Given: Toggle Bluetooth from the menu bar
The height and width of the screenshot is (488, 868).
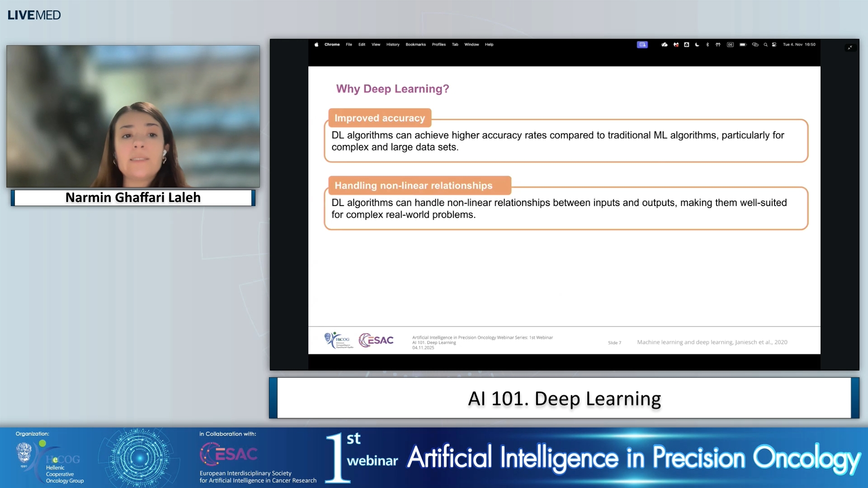Looking at the screenshot, I should [x=708, y=45].
